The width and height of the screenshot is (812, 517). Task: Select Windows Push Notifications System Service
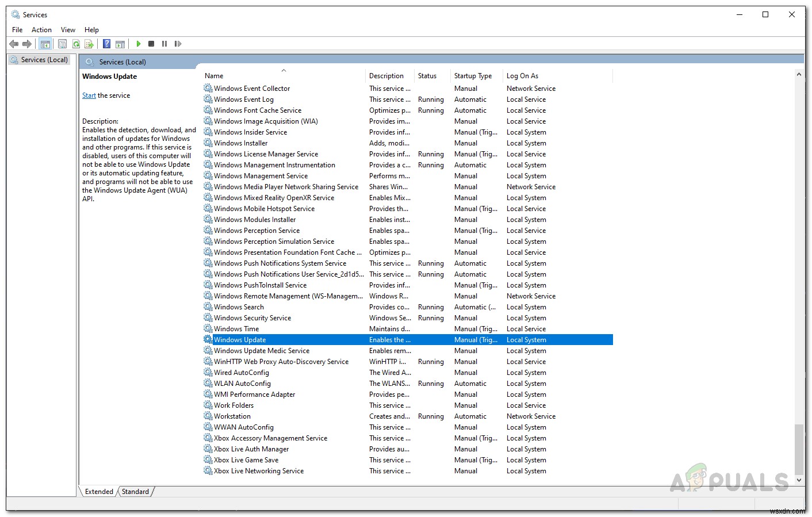pos(408,263)
